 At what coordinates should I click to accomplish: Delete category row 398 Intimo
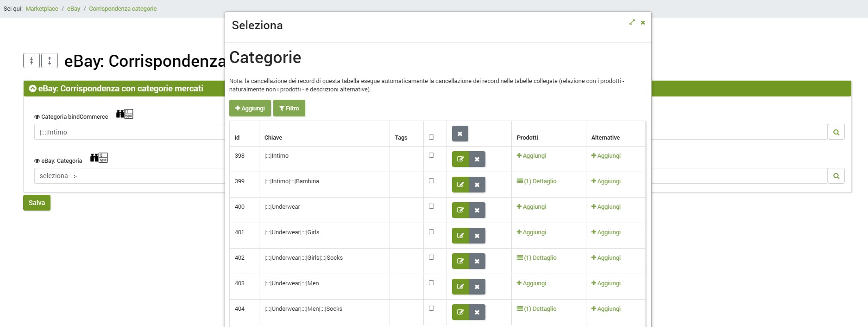[477, 159]
